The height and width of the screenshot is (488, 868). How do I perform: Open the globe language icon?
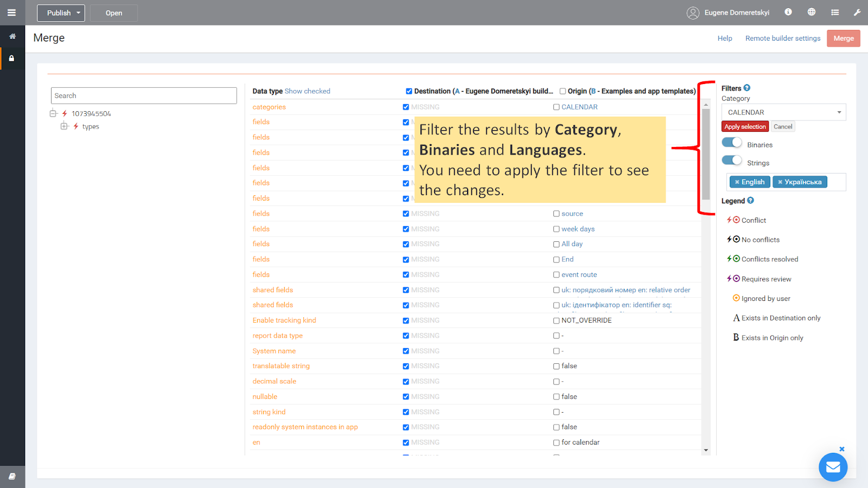click(x=812, y=12)
